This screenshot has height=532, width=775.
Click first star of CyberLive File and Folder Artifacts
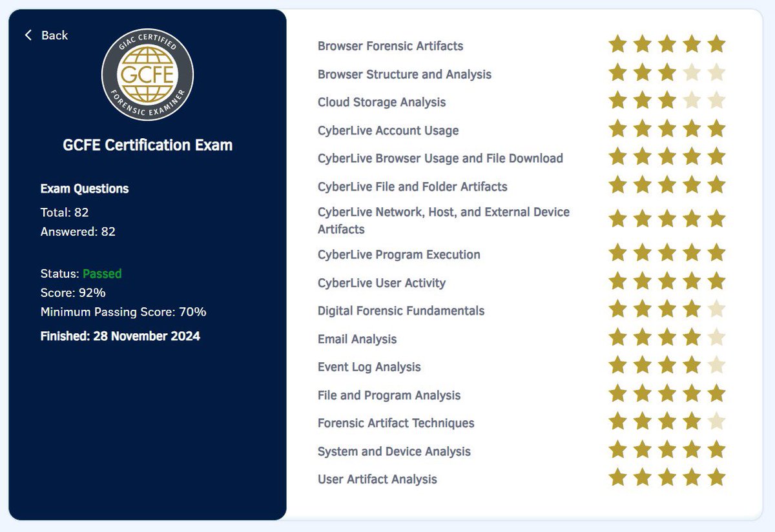coord(618,185)
